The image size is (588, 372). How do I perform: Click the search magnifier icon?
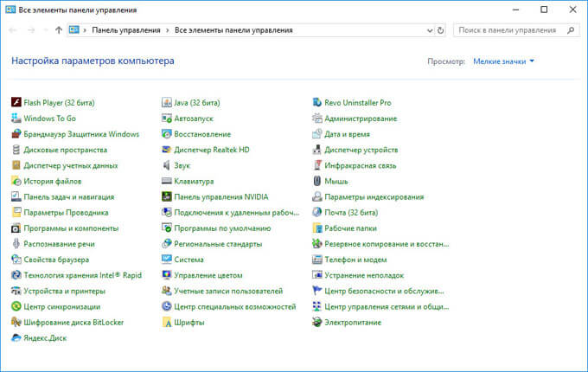point(571,30)
